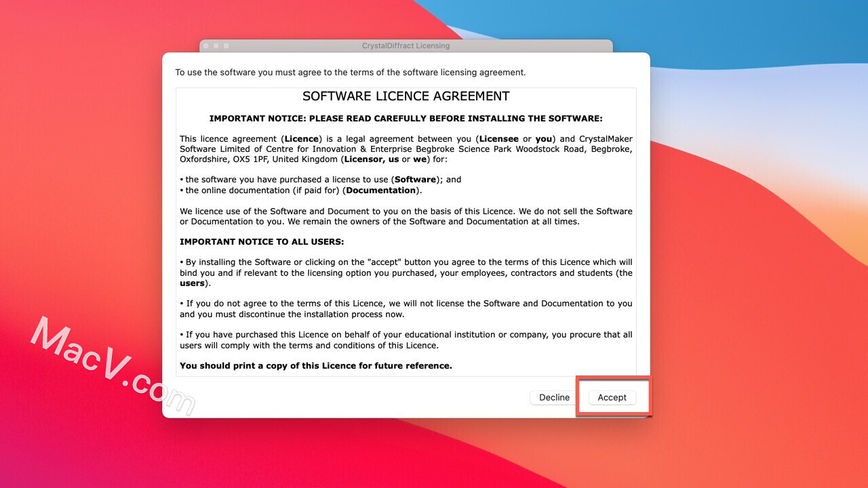Viewport: 868px width, 488px height.
Task: Click the 'IMPORTANT NOTICE TO ALL USERS:' heading
Action: pyautogui.click(x=262, y=241)
